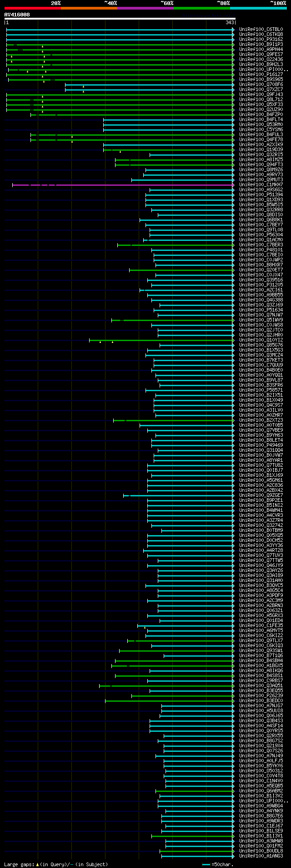This screenshot has width=291, height=868.
Task: Select hit label UniRef100_A7NJG7
Action: [261, 706]
